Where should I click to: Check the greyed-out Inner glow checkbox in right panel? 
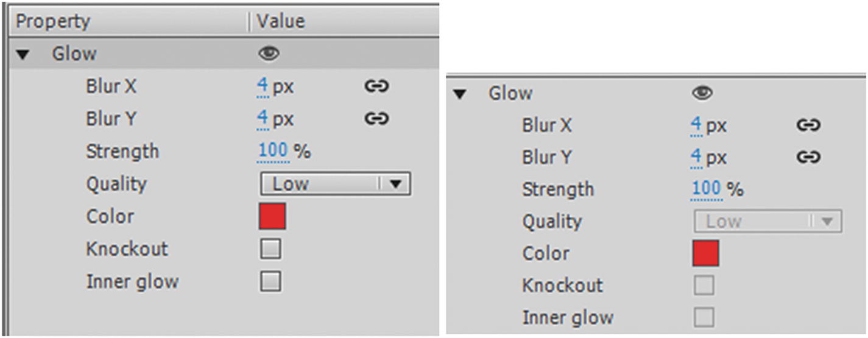click(x=704, y=317)
